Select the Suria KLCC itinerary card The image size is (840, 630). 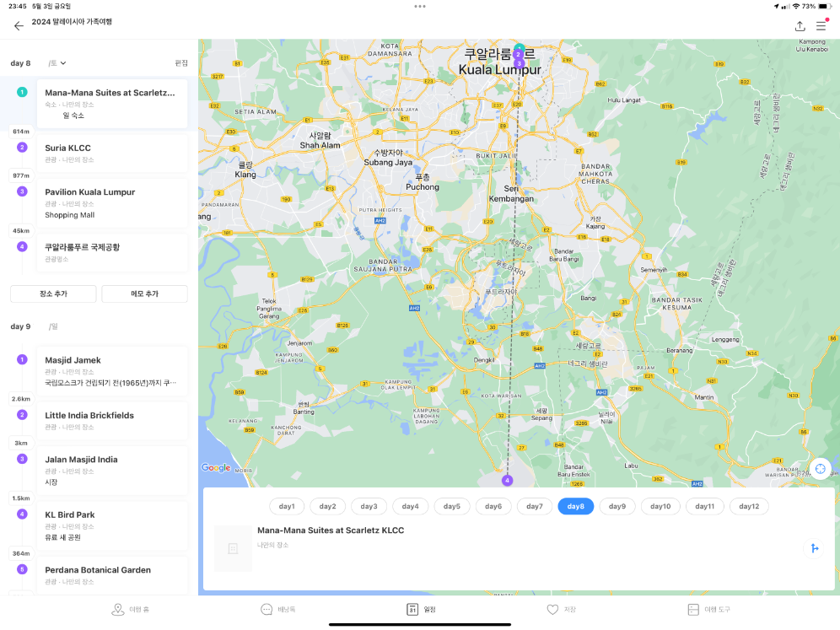click(112, 153)
